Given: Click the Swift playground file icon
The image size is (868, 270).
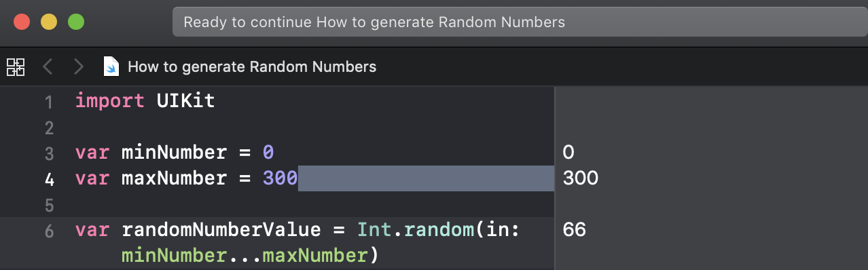Looking at the screenshot, I should click(x=112, y=66).
